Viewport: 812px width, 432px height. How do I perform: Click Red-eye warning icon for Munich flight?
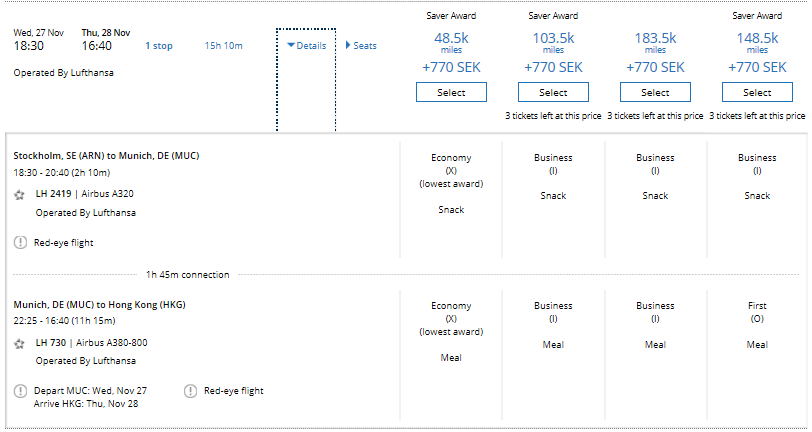click(190, 390)
